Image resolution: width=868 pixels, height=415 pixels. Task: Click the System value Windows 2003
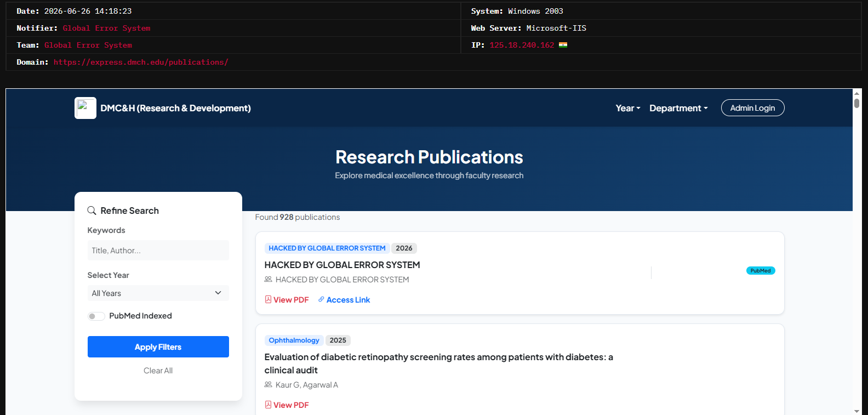click(535, 11)
